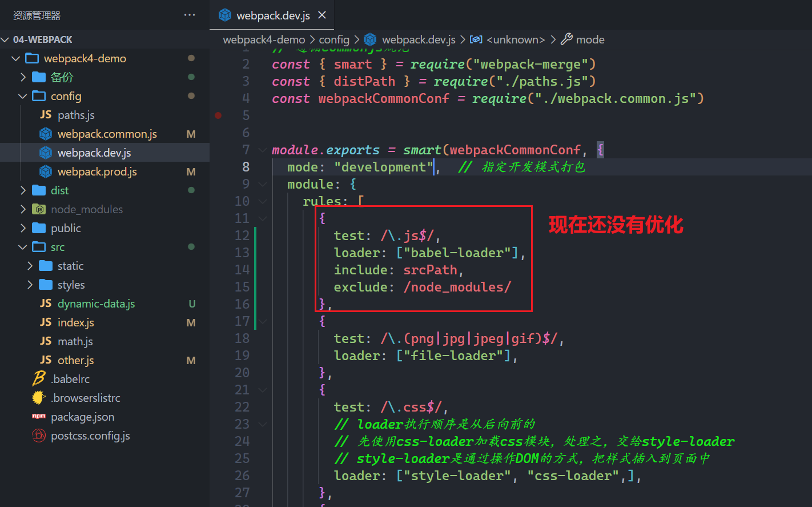Click line number 8 in gutter
The width and height of the screenshot is (812, 507).
[246, 167]
